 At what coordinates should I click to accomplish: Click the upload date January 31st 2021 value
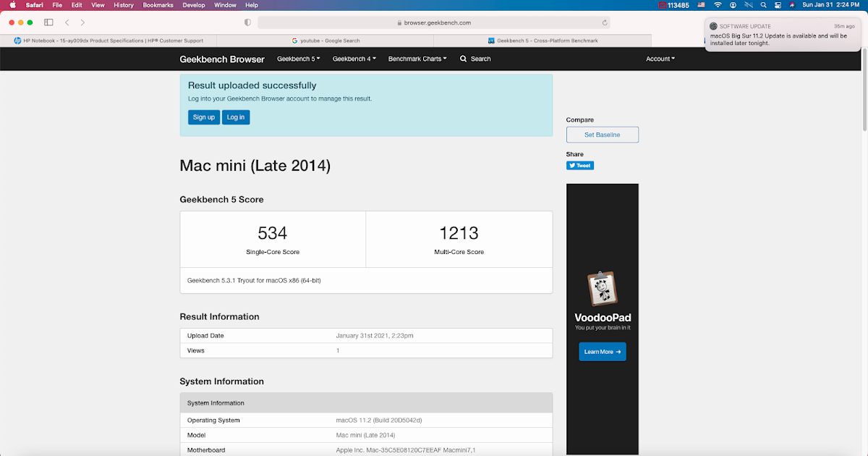pyautogui.click(x=375, y=336)
